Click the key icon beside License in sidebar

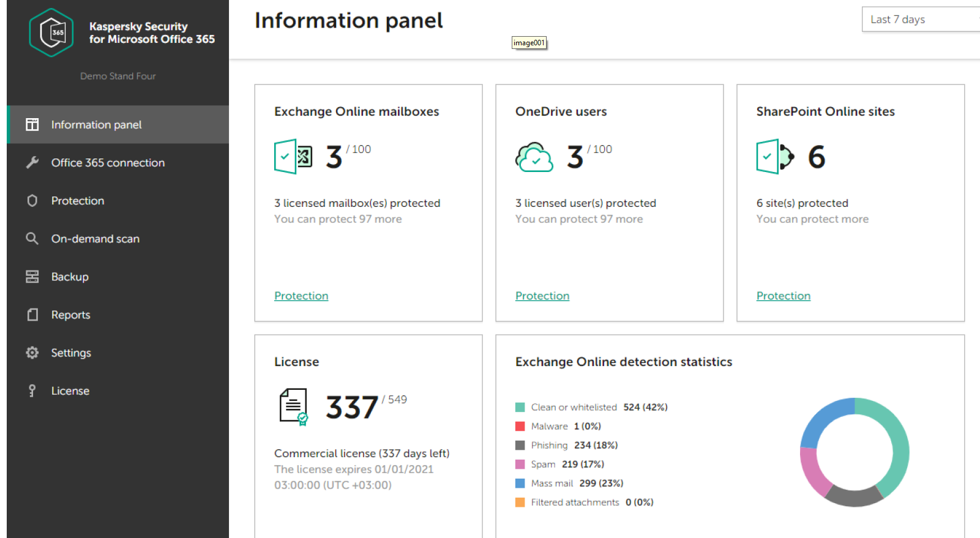click(32, 390)
